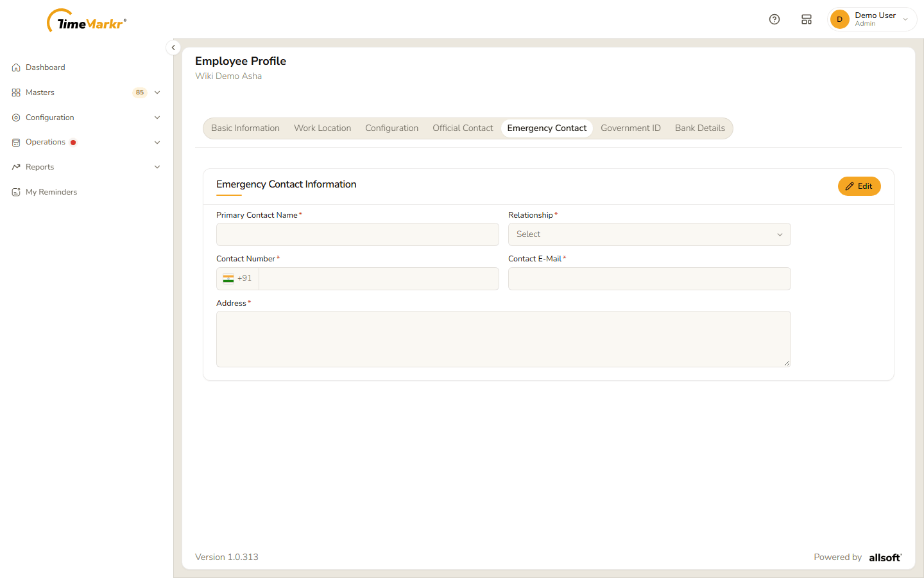Click the Address textarea resize handle

click(x=787, y=363)
